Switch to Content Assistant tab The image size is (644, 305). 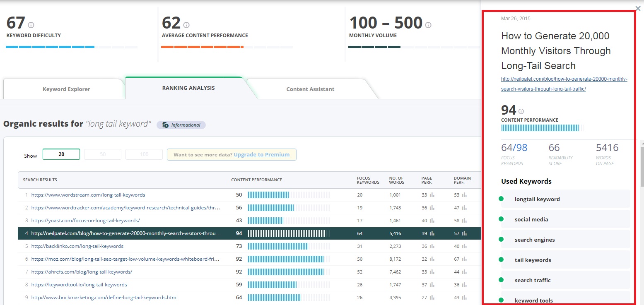(x=310, y=89)
